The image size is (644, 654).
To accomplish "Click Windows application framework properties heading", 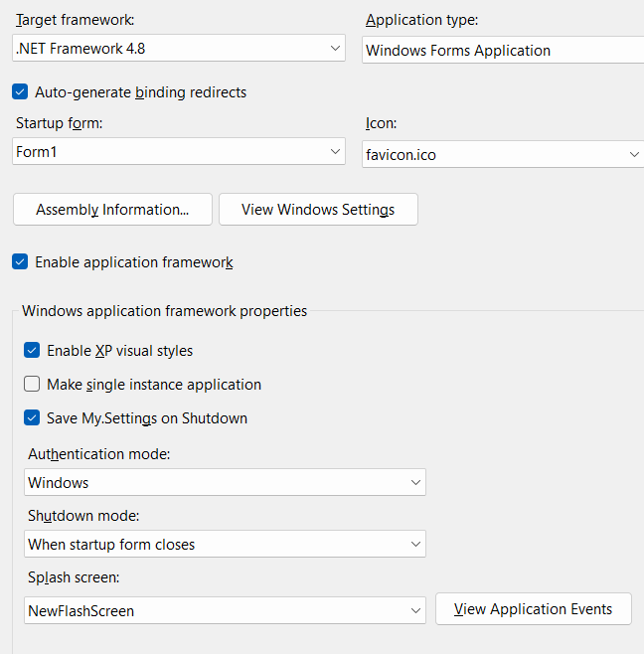I will click(x=164, y=311).
